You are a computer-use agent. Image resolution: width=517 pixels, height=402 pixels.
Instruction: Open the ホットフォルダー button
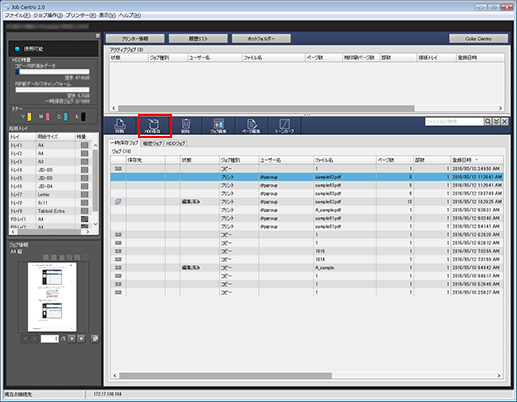(x=261, y=39)
